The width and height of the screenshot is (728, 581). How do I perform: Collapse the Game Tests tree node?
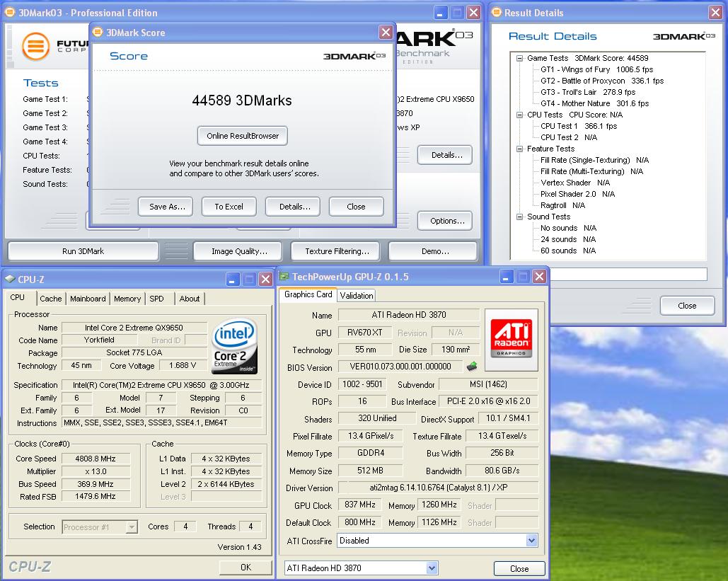coord(519,58)
